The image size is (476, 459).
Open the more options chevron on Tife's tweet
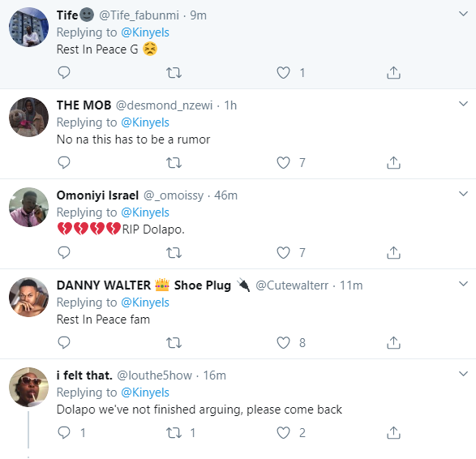pyautogui.click(x=463, y=14)
